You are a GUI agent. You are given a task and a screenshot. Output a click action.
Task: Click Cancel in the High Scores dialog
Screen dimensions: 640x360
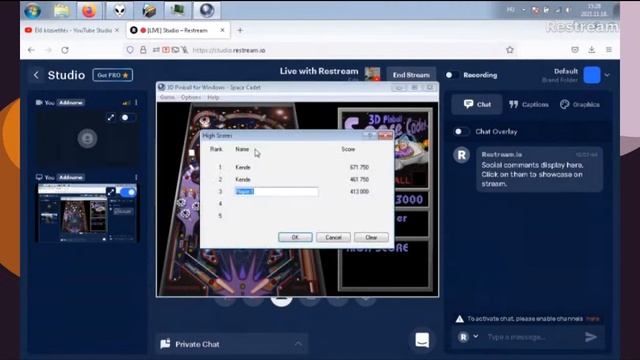333,237
